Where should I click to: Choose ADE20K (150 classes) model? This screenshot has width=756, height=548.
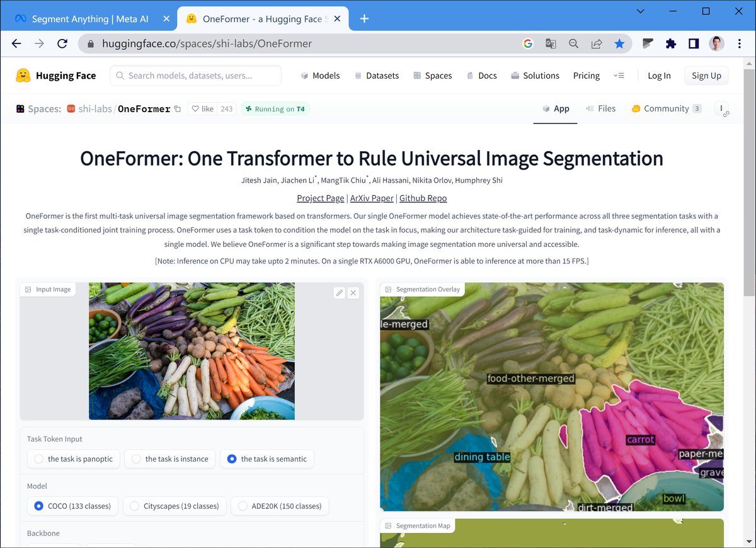pos(280,506)
